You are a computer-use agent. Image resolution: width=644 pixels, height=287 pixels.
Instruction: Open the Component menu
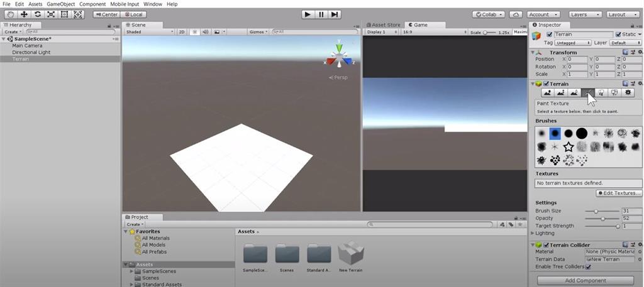(92, 4)
